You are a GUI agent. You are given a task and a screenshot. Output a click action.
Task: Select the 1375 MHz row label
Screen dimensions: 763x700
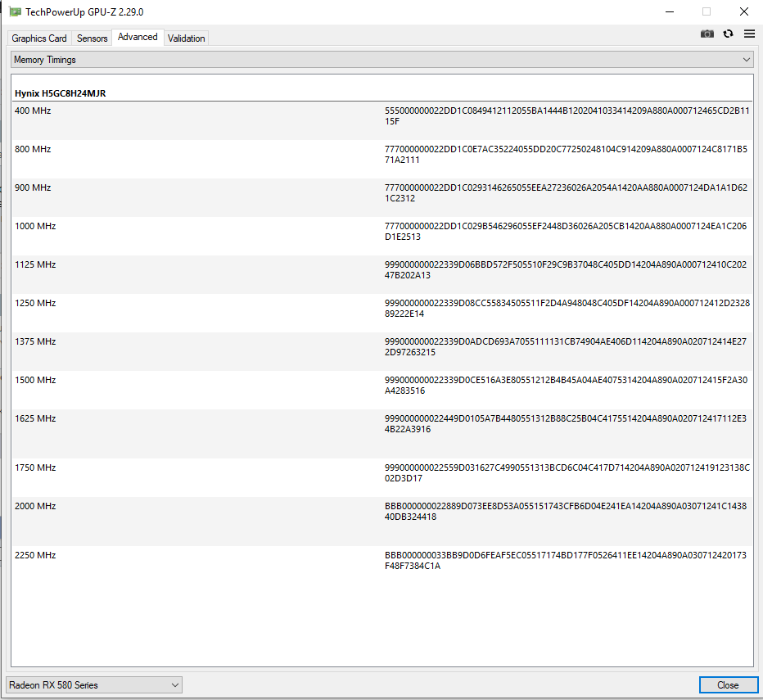(x=35, y=341)
